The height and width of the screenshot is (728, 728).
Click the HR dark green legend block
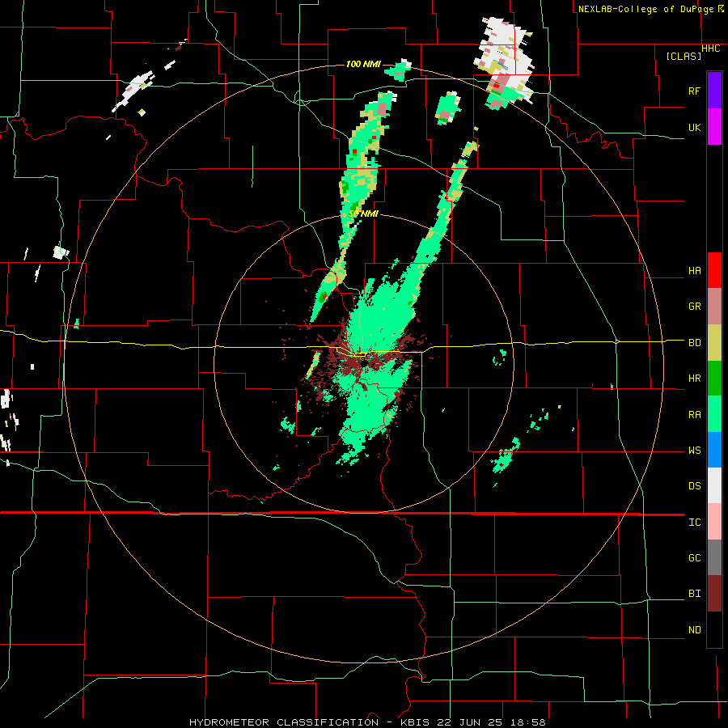click(x=714, y=379)
